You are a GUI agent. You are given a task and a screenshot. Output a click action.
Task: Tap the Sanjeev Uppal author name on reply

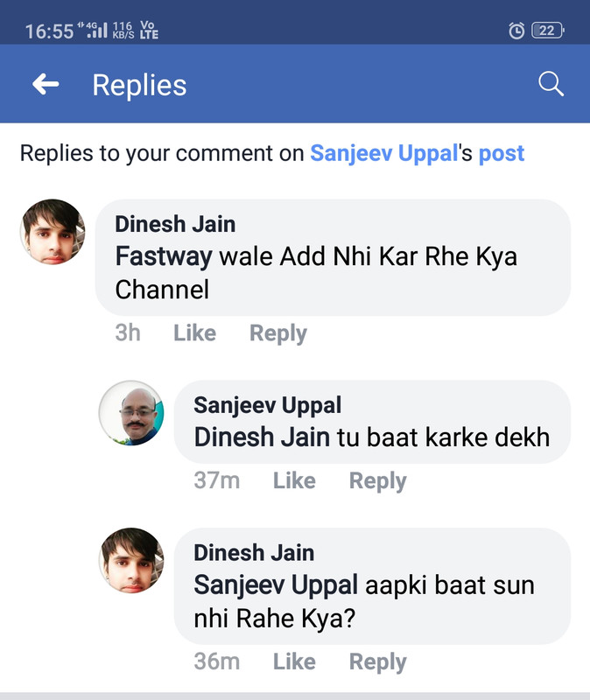tap(268, 405)
